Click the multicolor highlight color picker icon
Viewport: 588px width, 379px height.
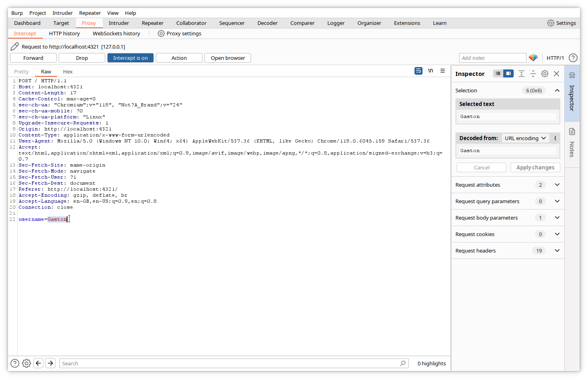pos(533,58)
